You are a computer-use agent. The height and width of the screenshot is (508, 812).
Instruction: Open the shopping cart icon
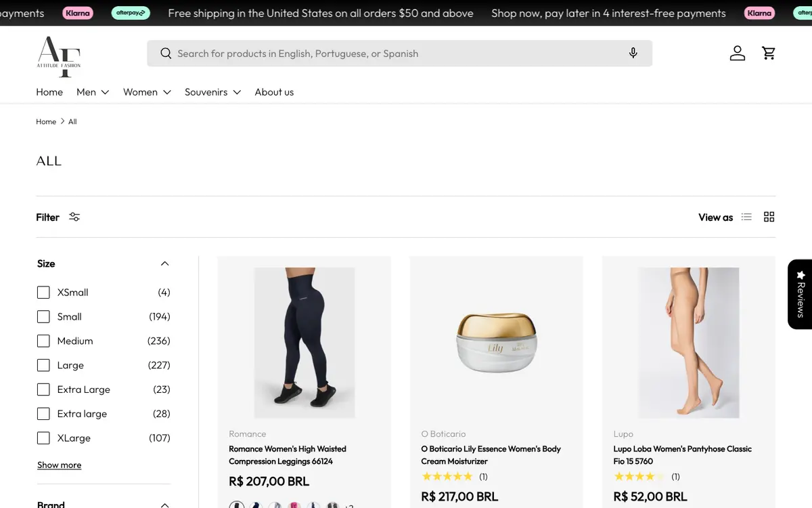coord(769,54)
